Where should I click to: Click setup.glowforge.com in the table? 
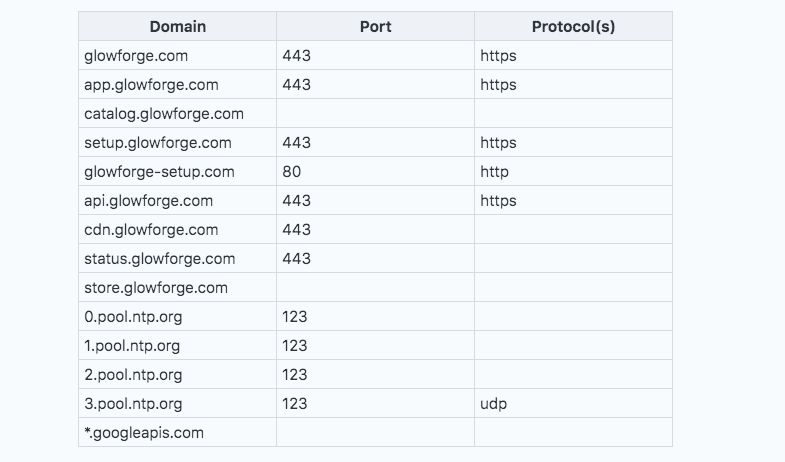[158, 143]
